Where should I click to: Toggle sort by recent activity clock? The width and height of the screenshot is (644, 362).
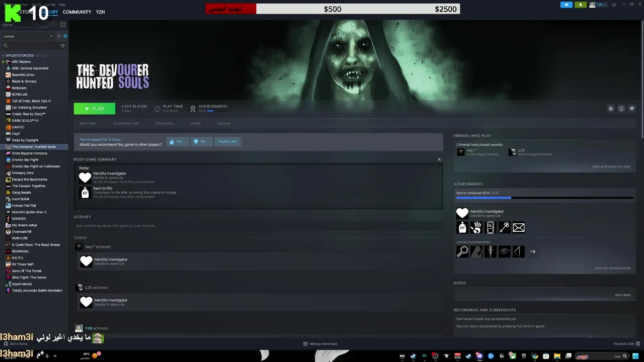[x=59, y=36]
